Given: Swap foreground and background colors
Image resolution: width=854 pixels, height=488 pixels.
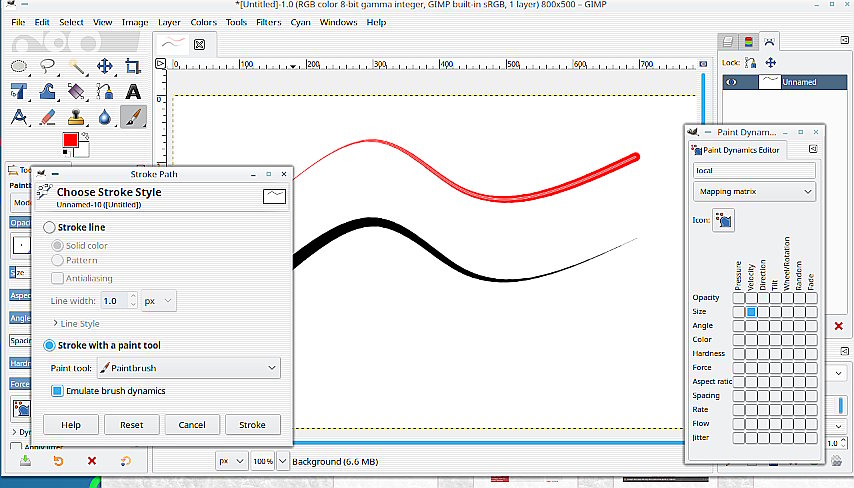Looking at the screenshot, I should click(85, 136).
